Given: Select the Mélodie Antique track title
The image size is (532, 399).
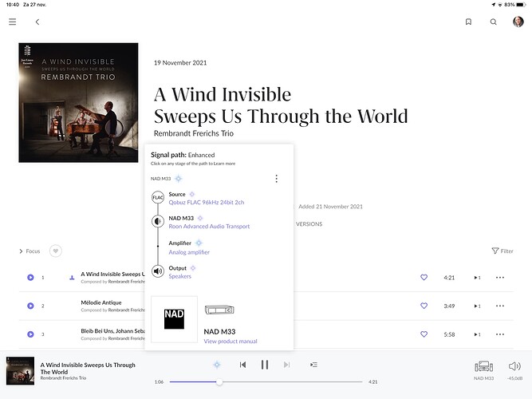Looking at the screenshot, I should click(101, 302).
